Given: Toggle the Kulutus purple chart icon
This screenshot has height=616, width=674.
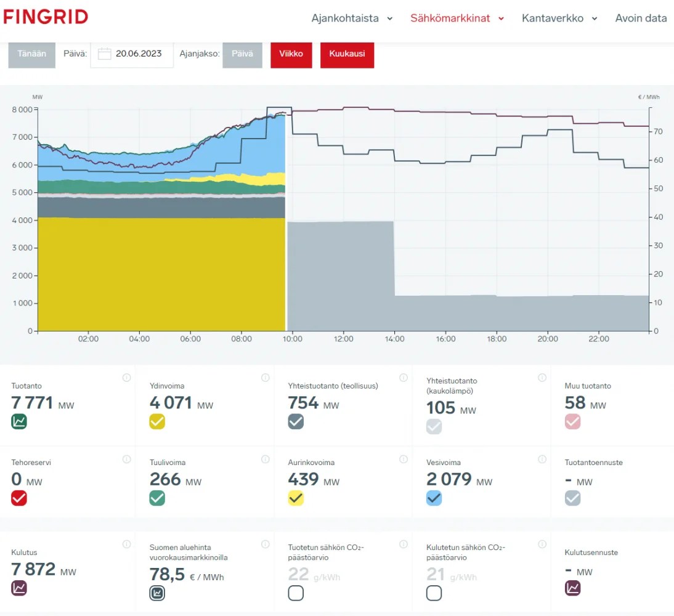Looking at the screenshot, I should pos(19,588).
